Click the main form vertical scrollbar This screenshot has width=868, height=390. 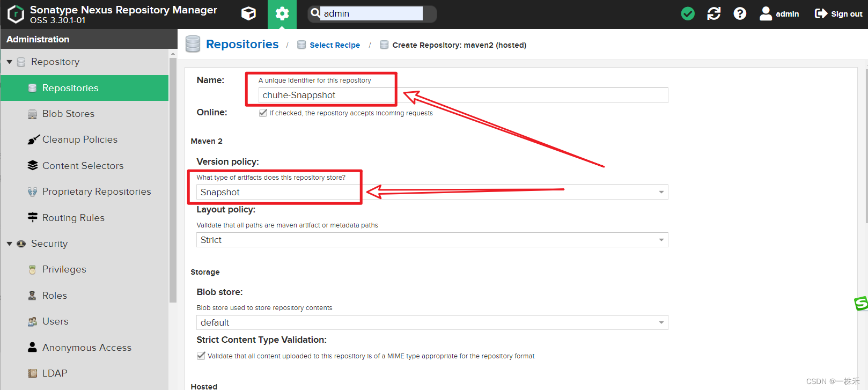tap(866, 145)
